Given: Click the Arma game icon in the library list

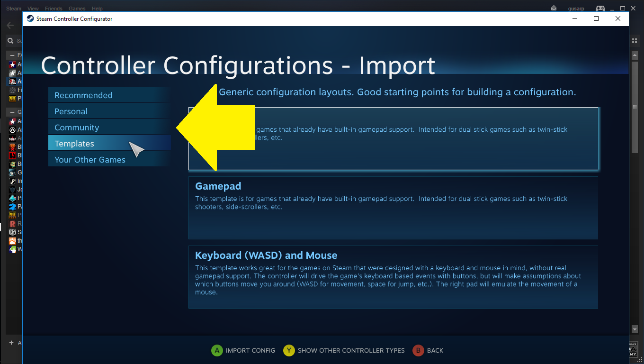Looking at the screenshot, I should click(13, 138).
